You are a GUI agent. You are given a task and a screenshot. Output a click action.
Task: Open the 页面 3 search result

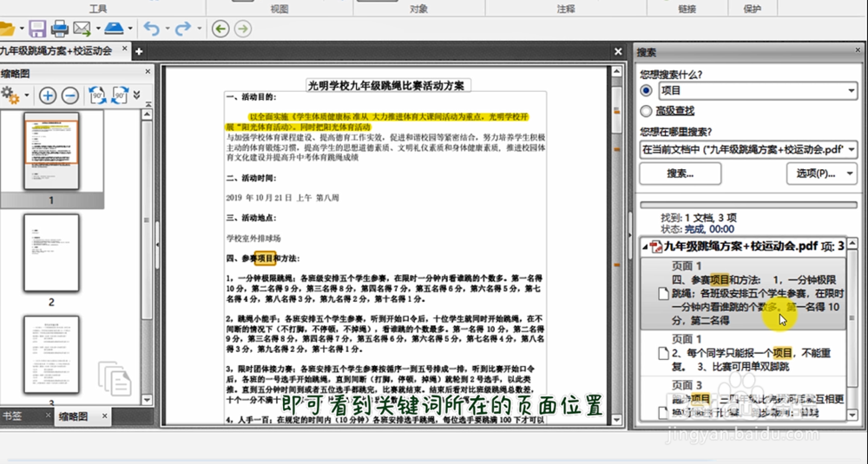[x=744, y=398]
